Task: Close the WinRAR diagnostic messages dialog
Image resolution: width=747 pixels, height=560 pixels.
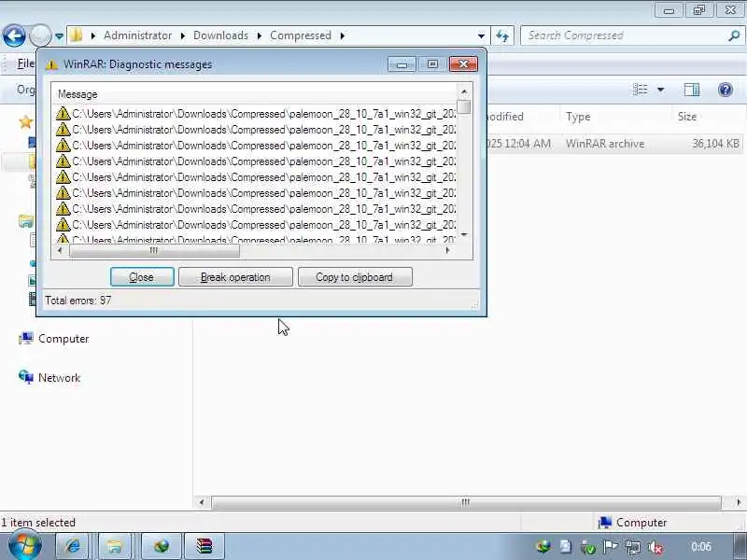Action: pos(142,277)
